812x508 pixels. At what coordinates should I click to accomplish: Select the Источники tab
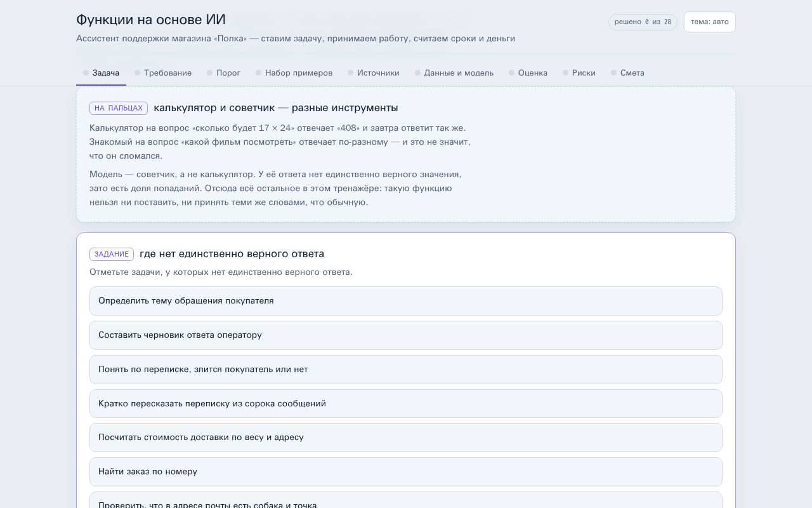point(374,73)
